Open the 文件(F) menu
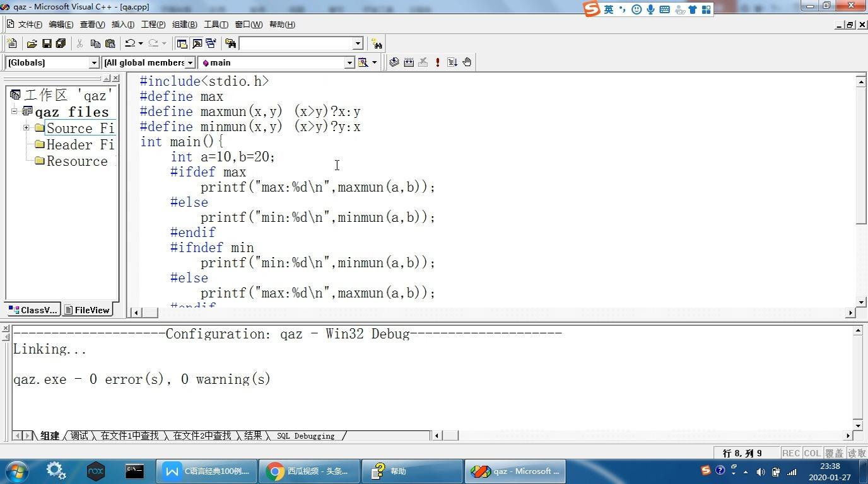 click(x=30, y=25)
